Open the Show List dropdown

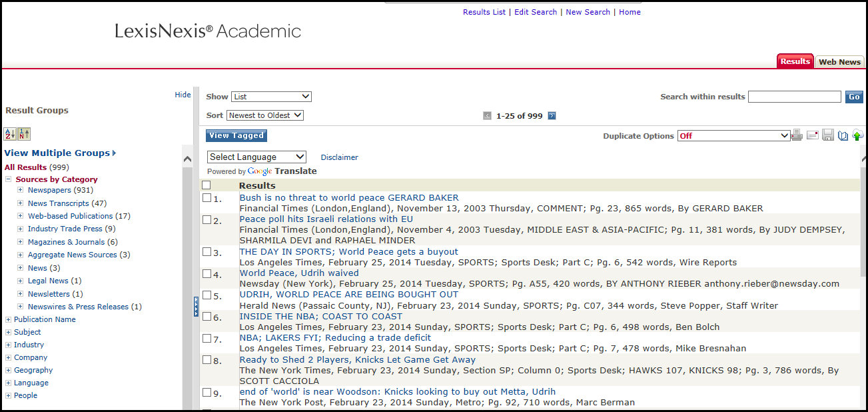click(x=271, y=97)
